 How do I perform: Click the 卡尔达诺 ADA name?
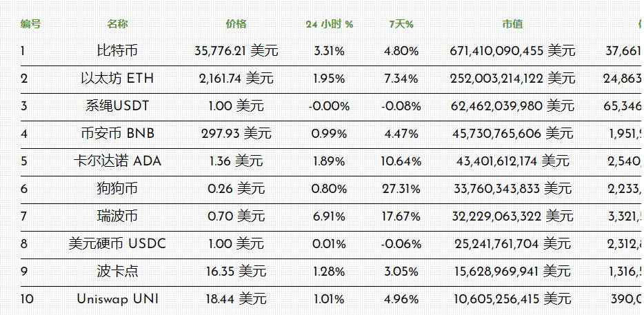117,161
